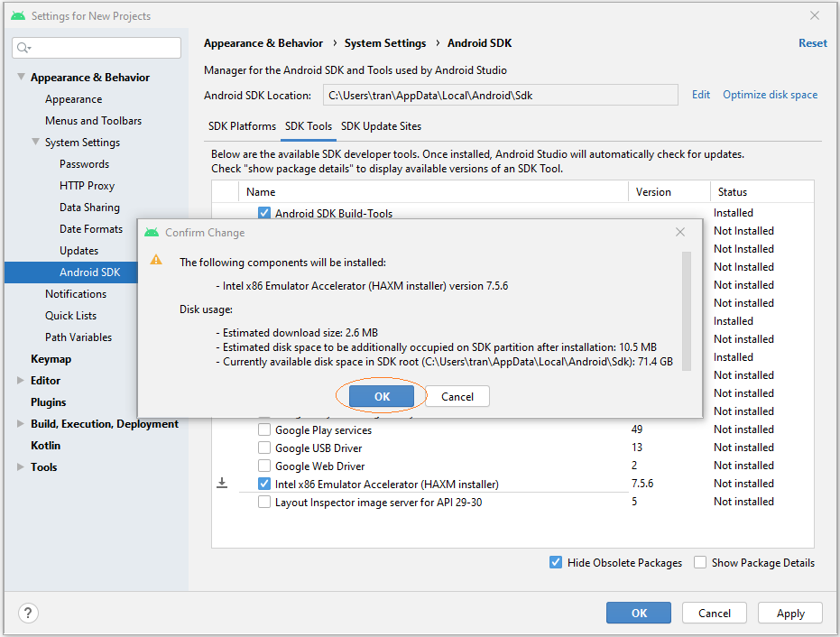The height and width of the screenshot is (637, 840).
Task: Click the Name column header
Action: coord(433,192)
